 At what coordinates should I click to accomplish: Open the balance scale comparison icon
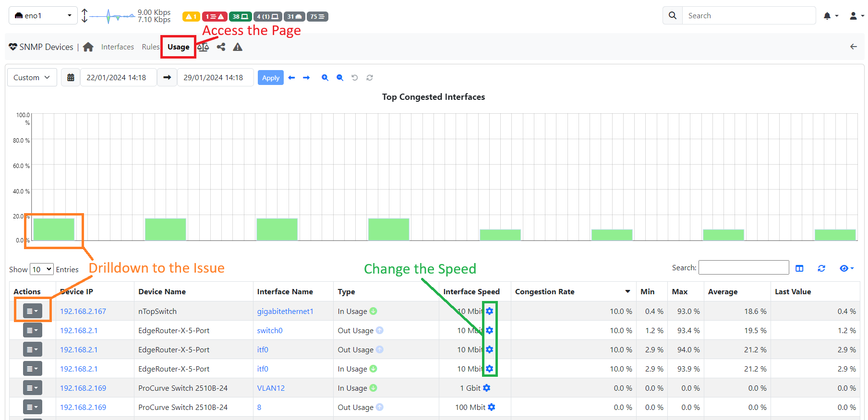203,47
